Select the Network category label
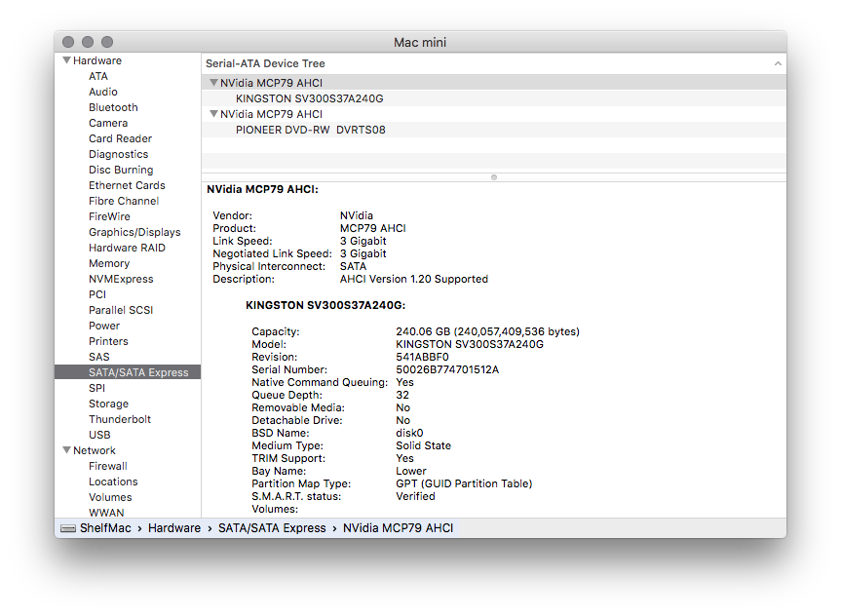 [94, 450]
